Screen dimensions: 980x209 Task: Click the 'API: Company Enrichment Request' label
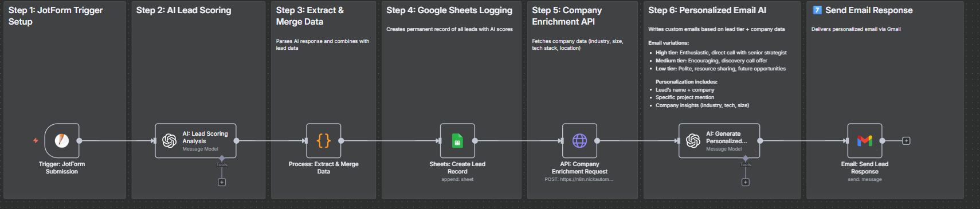point(579,168)
